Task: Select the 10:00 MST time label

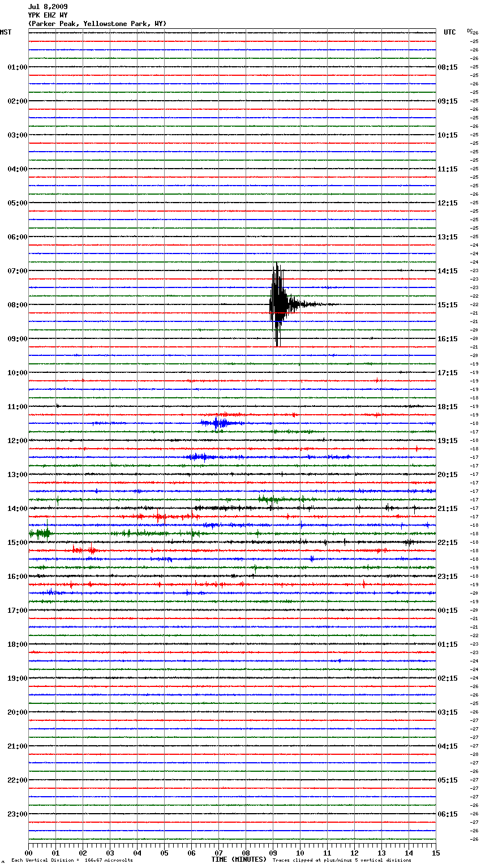Action: (18, 373)
